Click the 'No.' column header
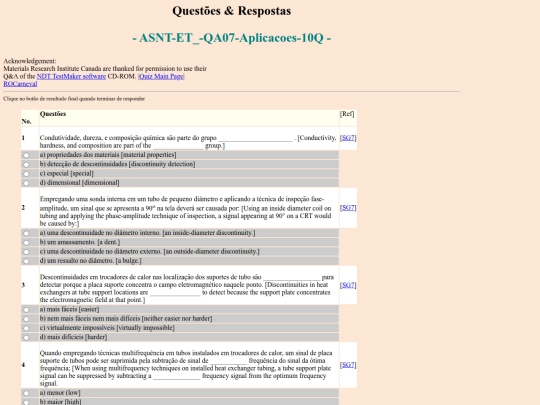540x405 pixels. click(x=27, y=122)
